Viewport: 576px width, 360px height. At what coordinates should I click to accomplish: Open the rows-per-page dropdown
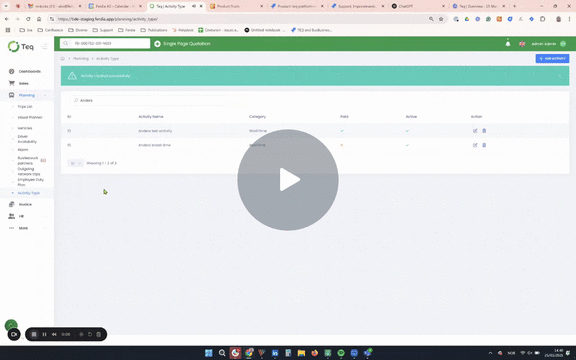76,163
